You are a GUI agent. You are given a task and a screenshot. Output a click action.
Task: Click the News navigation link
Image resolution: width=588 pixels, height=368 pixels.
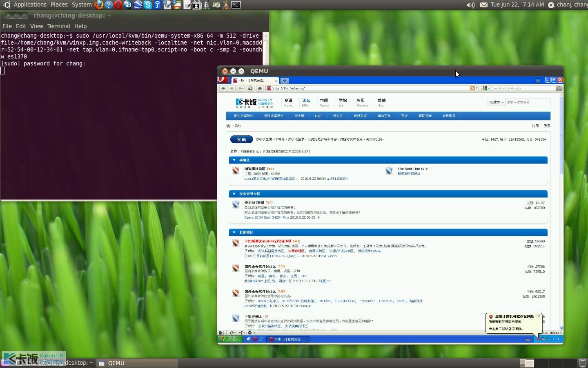(x=288, y=103)
